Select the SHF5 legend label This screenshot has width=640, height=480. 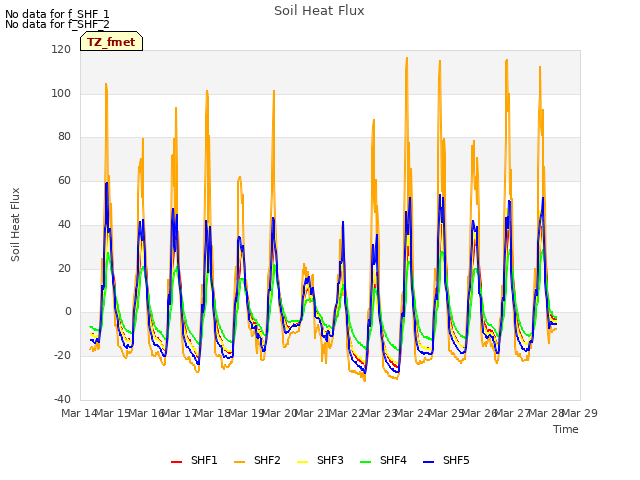[456, 460]
